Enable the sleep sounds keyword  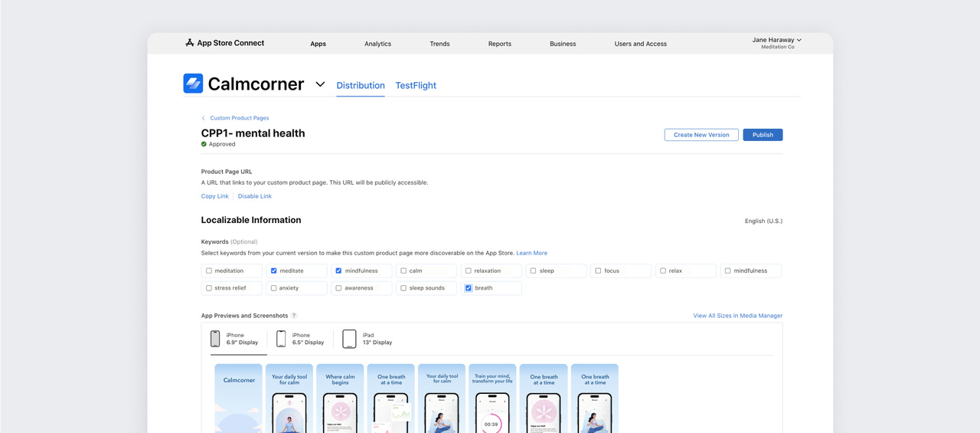tap(403, 288)
